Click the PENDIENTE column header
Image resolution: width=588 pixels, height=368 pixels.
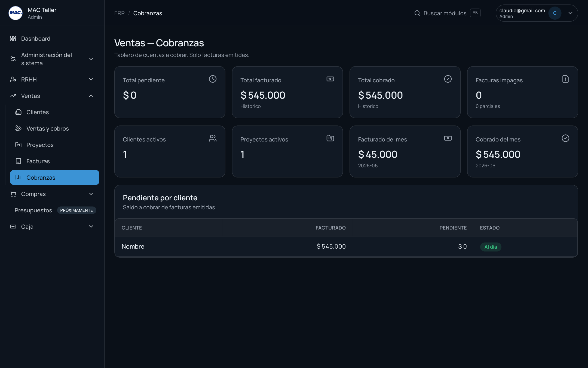453,228
